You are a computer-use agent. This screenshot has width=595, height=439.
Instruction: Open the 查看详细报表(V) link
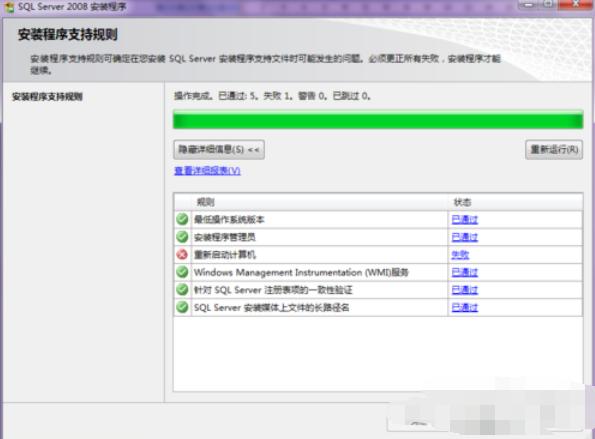[x=207, y=171]
